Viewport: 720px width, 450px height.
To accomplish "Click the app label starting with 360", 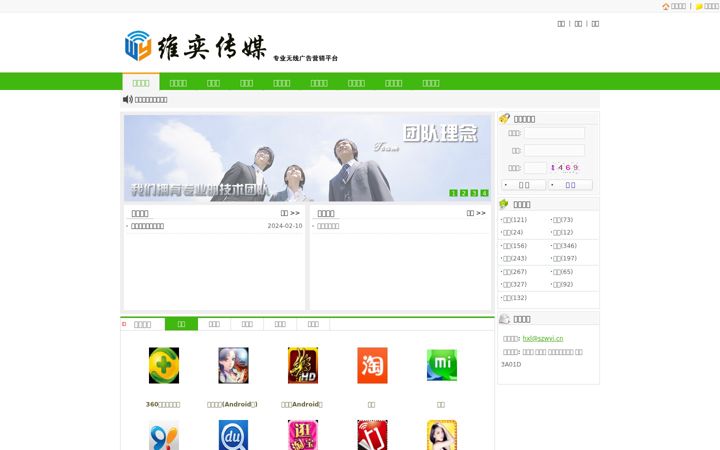I will click(x=163, y=405).
